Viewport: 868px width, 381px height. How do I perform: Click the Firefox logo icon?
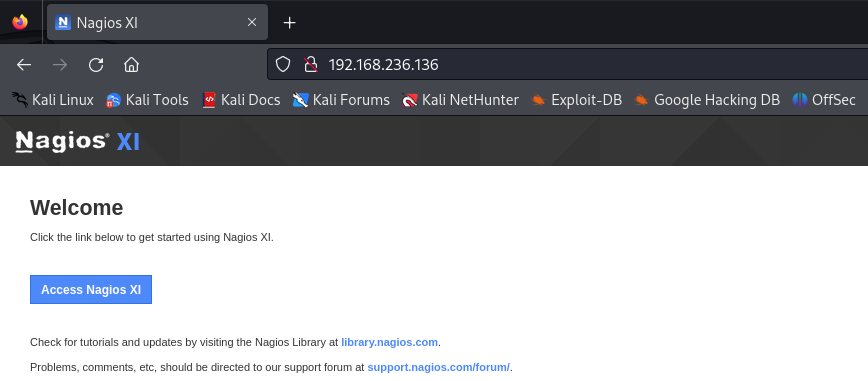(x=20, y=22)
